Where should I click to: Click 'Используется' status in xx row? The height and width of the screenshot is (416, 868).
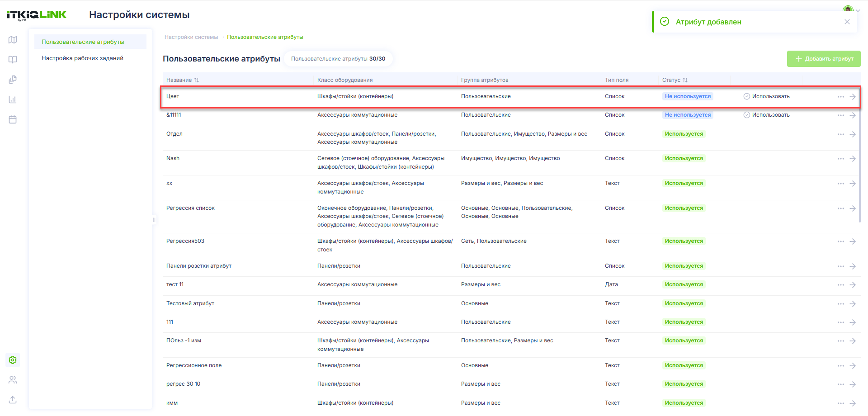point(684,183)
